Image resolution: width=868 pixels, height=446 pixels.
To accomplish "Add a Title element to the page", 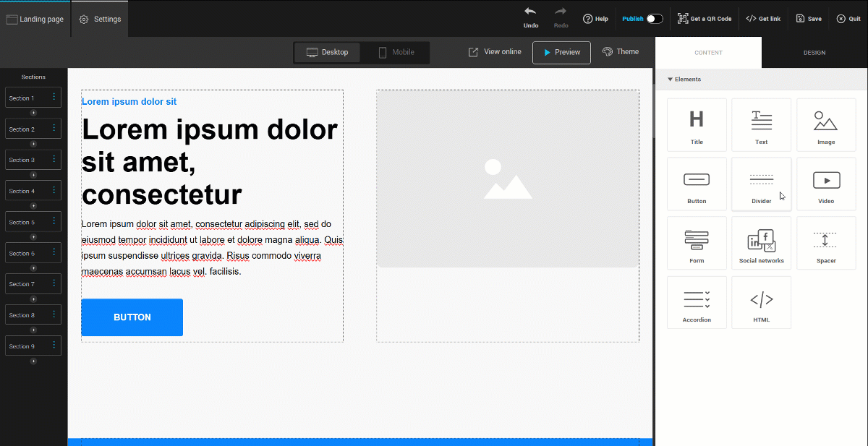I will pos(697,124).
